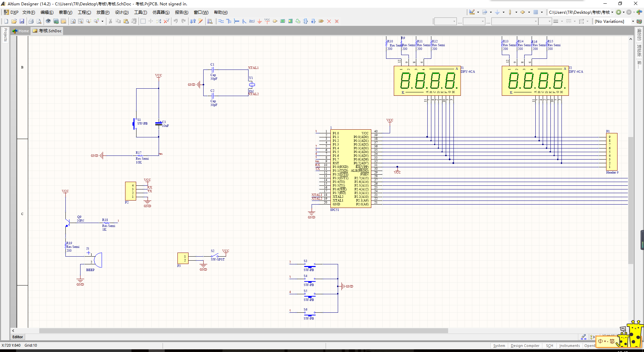
Task: Click the horizontal scrollbar thumb
Action: [x=244, y=331]
